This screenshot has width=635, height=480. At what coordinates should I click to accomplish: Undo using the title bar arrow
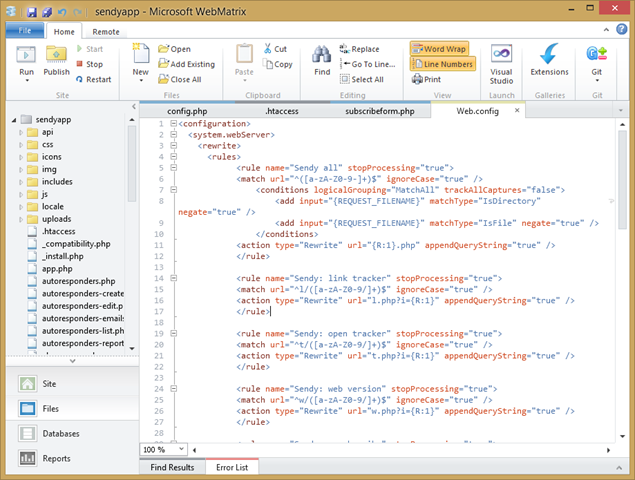(x=62, y=12)
